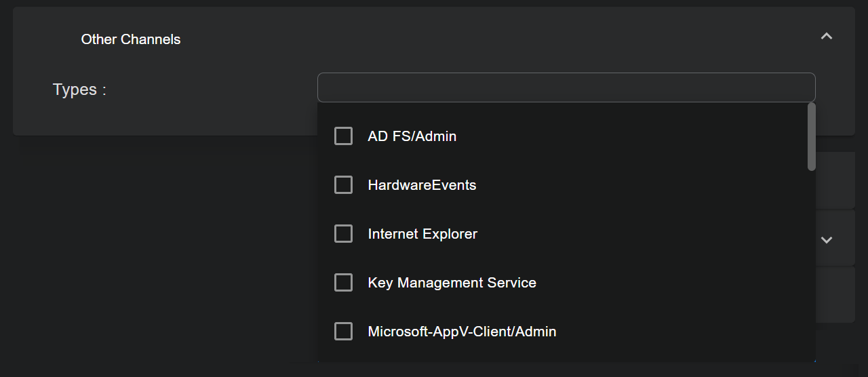
Task: Click the Types dropdown input box
Action: 566,87
